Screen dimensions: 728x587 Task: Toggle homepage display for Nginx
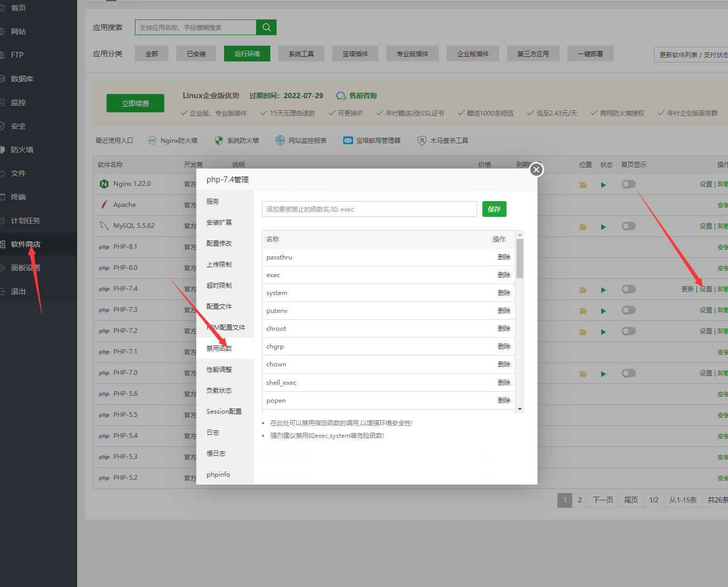click(x=628, y=184)
